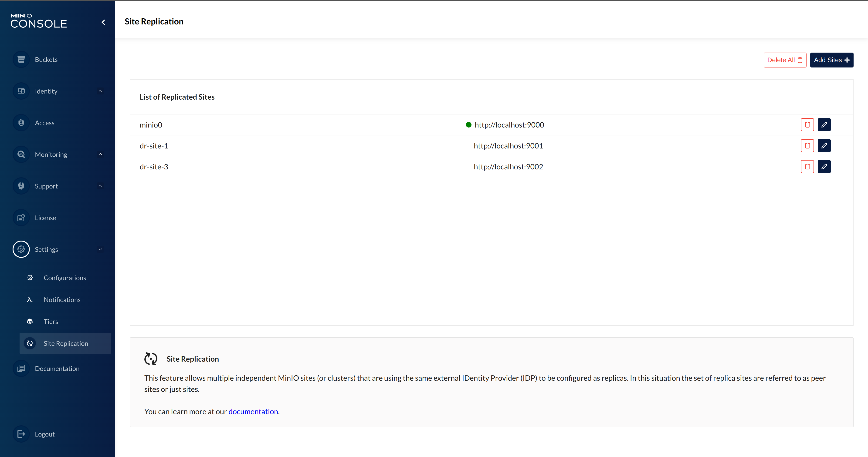Collapse the sidebar with the arrow
The image size is (868, 457).
[x=103, y=23]
